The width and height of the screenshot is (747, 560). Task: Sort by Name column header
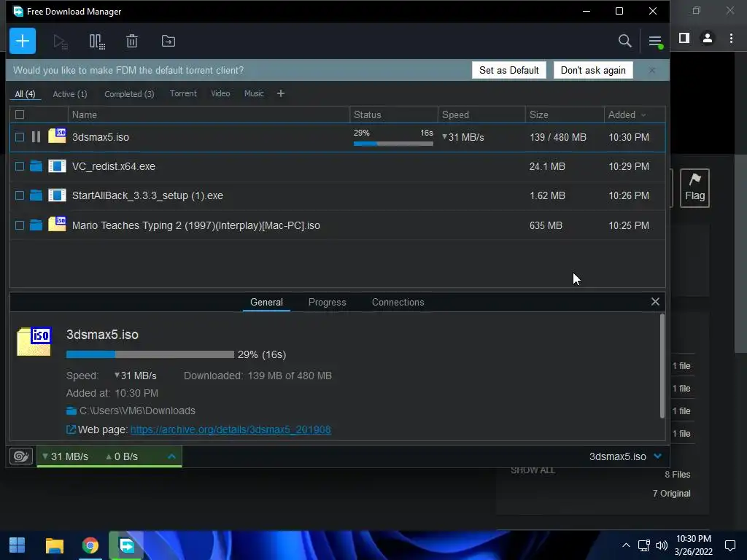[209, 114]
